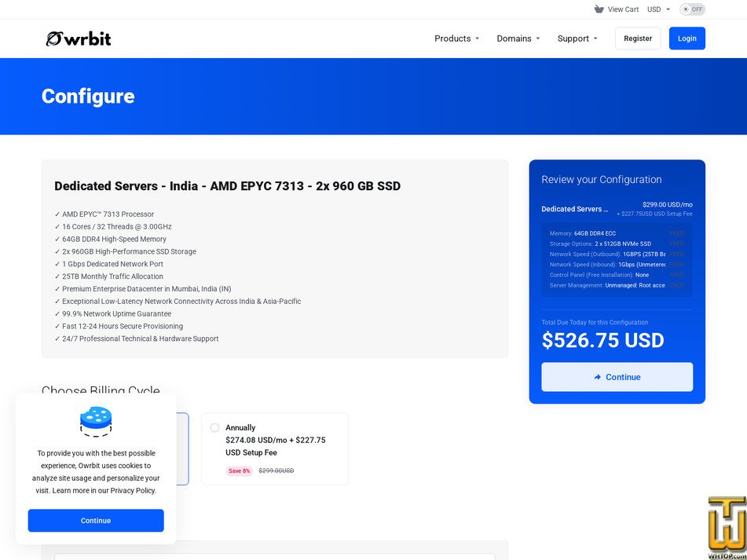Click the '16 Cores / 32 Threads @ 3.00GHz' line
Screen dimensions: 747x560
point(113,227)
